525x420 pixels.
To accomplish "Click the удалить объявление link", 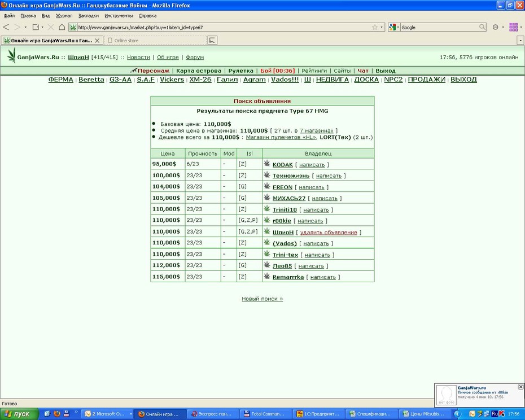I will pos(329,232).
